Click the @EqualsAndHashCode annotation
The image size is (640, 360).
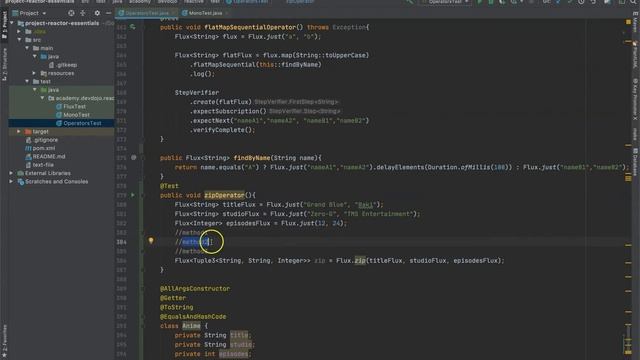pos(193,316)
